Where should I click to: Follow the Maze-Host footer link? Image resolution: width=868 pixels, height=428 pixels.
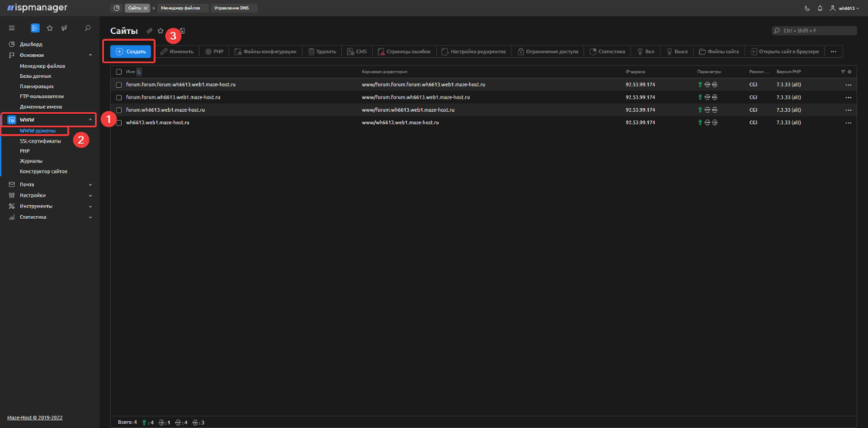point(35,417)
